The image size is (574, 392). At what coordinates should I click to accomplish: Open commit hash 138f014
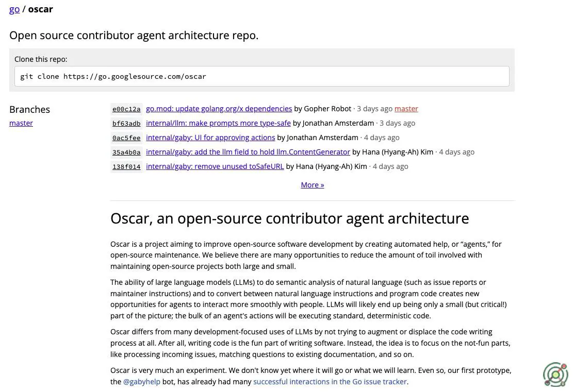126,167
